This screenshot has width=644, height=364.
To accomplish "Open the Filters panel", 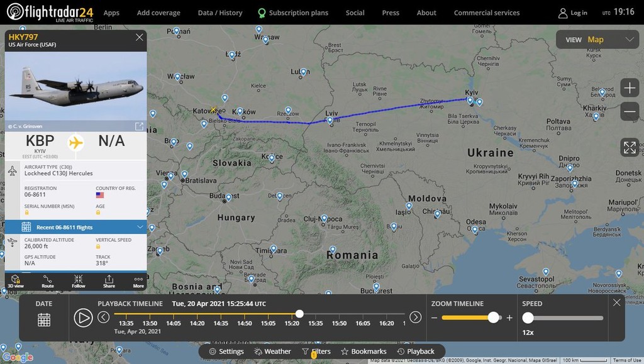I will coord(316,351).
